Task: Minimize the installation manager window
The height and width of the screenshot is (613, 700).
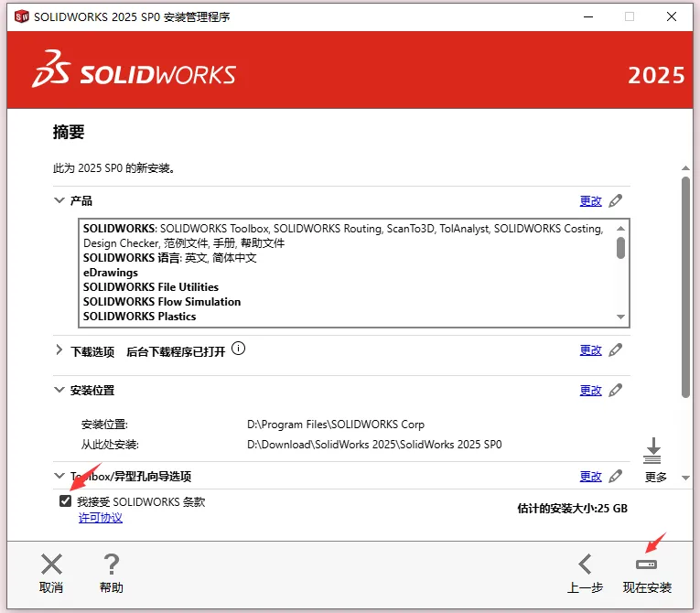Action: pos(588,17)
